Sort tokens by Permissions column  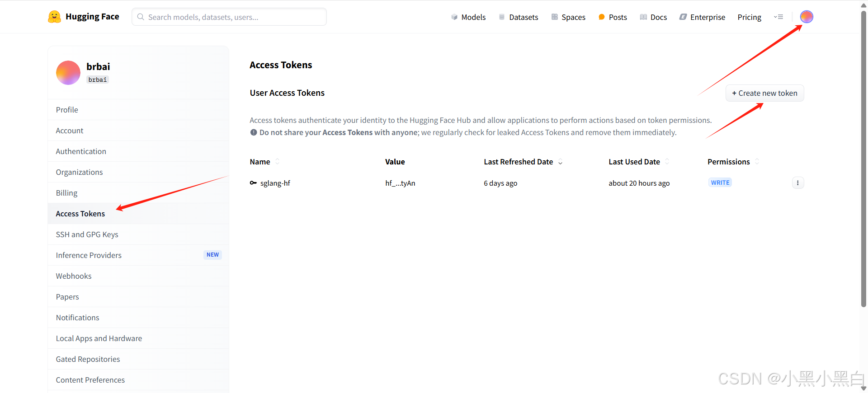(x=757, y=162)
